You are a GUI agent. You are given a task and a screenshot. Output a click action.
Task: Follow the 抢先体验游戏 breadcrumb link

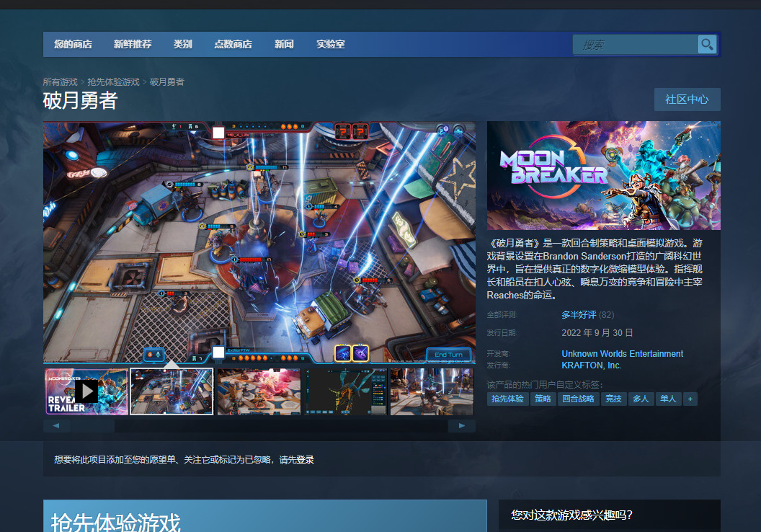114,82
